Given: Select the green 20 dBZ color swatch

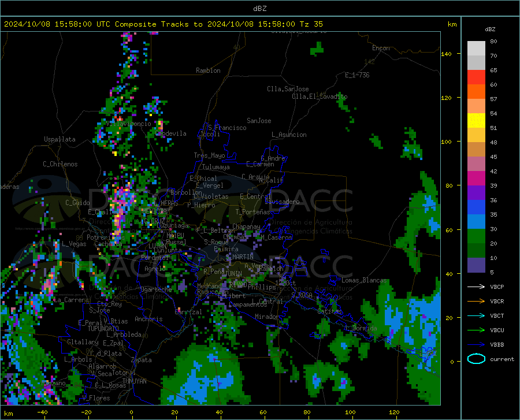Looking at the screenshot, I should point(476,236).
